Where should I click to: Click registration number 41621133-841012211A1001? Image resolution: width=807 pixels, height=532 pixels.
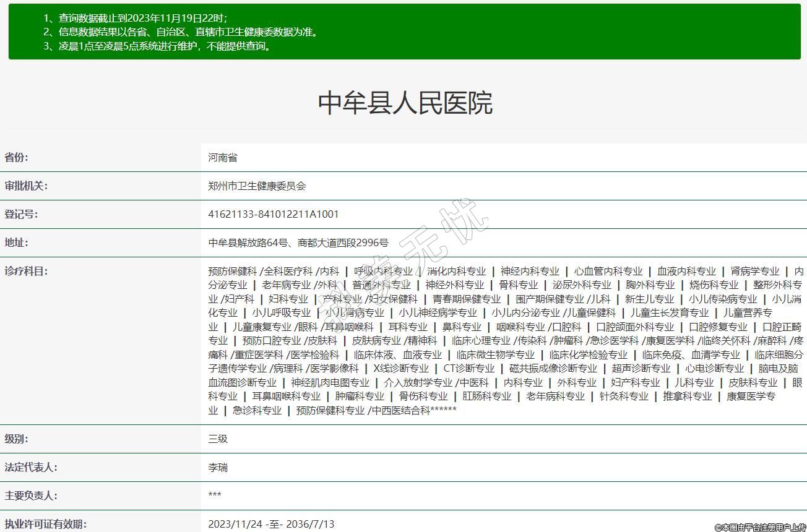coord(274,215)
